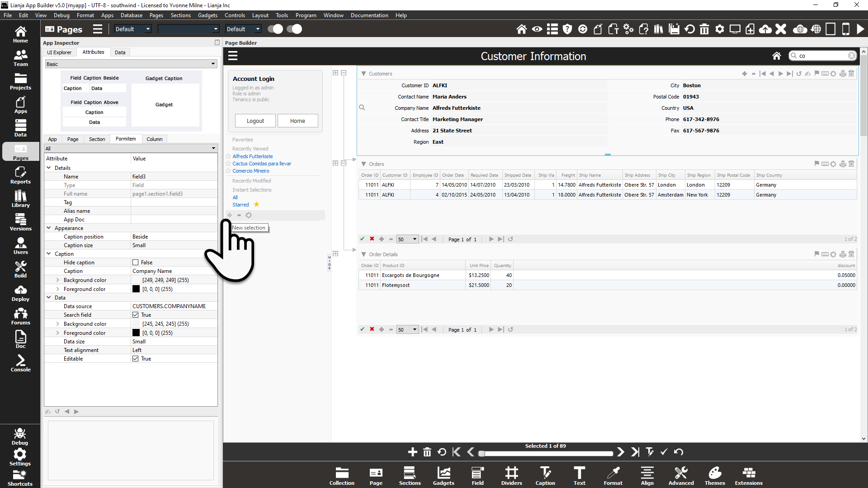Uncheck the Search field checkbox
Image resolution: width=868 pixels, height=488 pixels.
[135, 315]
